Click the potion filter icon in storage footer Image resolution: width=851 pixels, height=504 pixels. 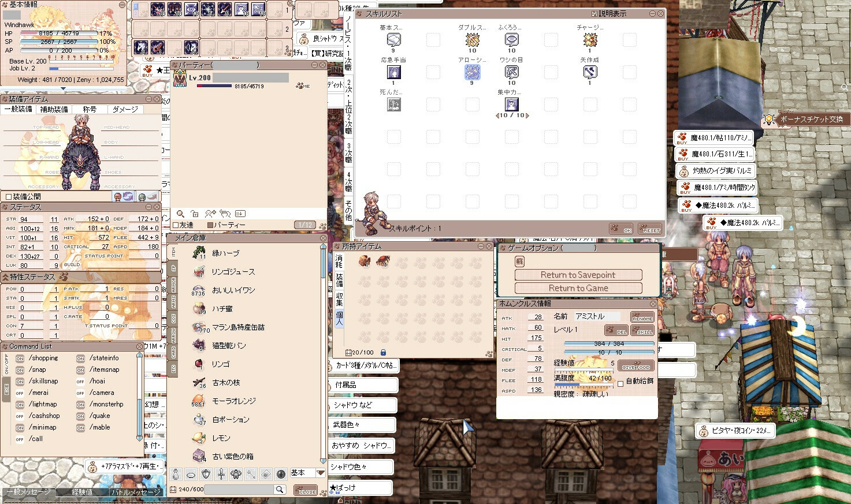[176, 474]
